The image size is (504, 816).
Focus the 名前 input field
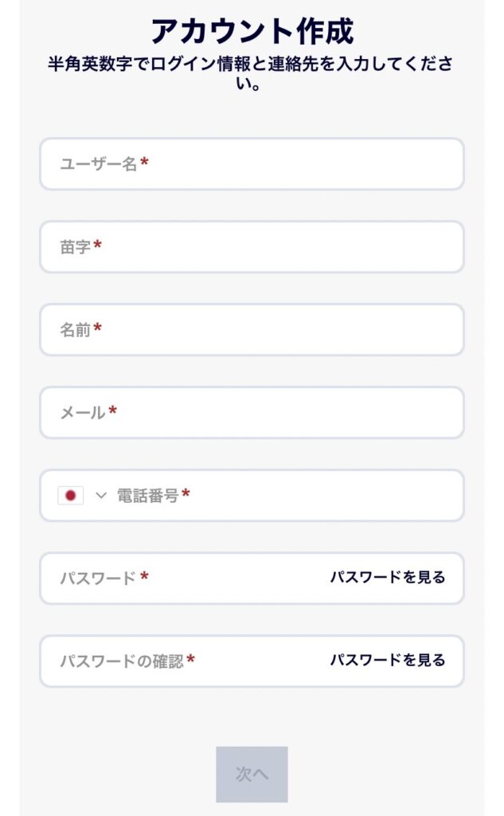pyautogui.click(x=199, y=329)
